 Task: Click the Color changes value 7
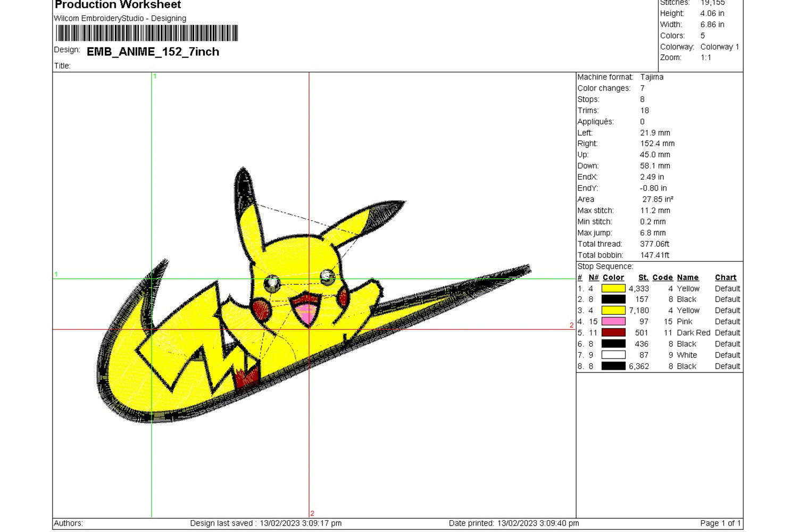pyautogui.click(x=643, y=88)
